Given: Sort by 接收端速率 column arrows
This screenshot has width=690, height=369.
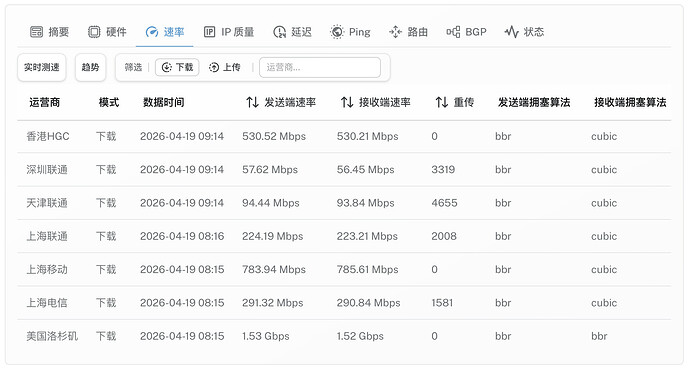Looking at the screenshot, I should point(347,102).
